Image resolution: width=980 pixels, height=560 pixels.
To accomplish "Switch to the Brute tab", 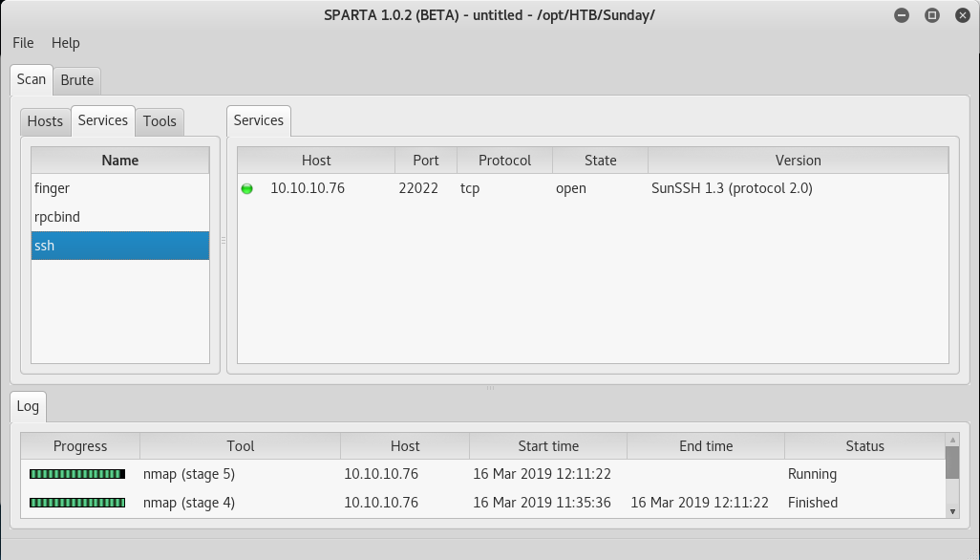I will point(77,80).
